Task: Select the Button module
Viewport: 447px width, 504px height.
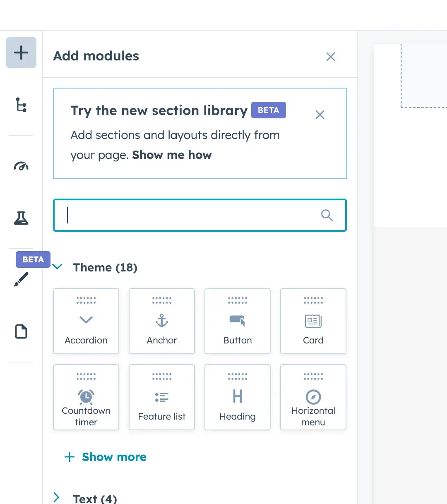Action: (237, 321)
